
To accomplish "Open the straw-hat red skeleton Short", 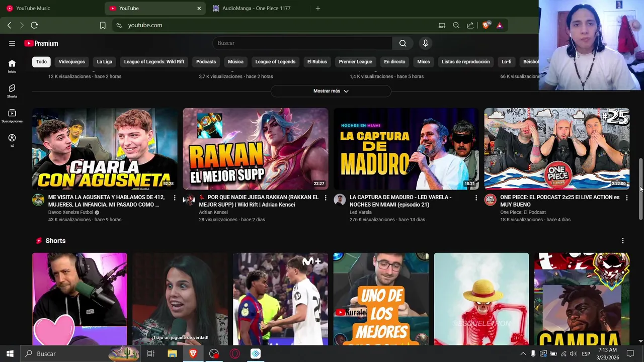I will click(x=481, y=299).
